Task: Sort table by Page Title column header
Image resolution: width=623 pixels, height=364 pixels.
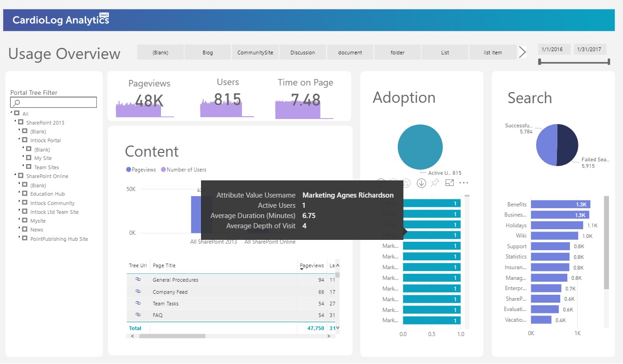Action: (164, 265)
